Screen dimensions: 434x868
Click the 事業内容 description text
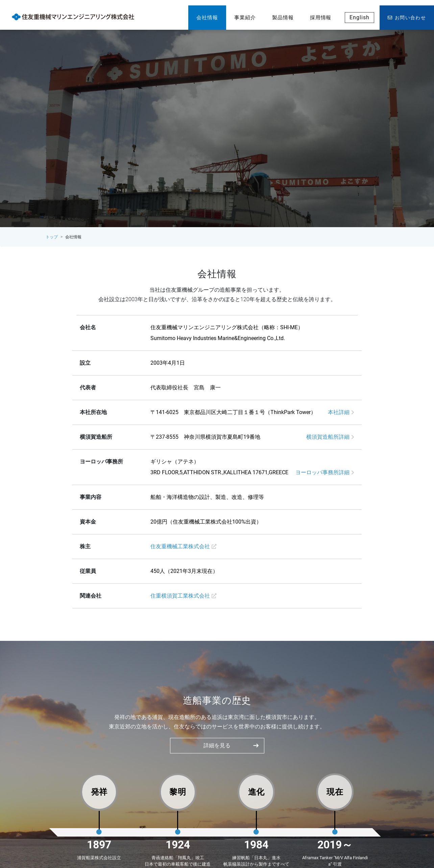coord(207,497)
